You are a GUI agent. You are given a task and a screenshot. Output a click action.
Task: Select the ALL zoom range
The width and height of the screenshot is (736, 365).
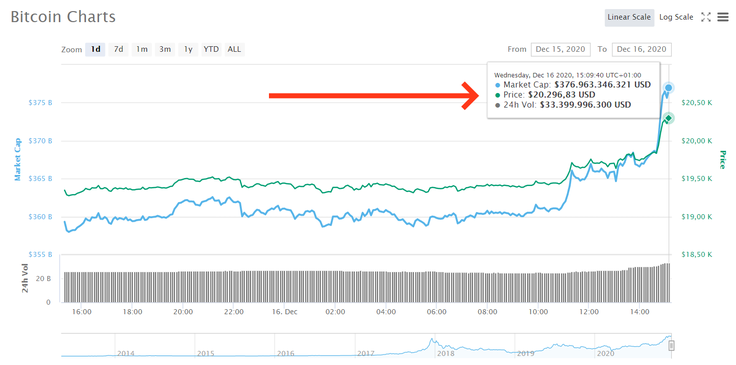coord(234,49)
